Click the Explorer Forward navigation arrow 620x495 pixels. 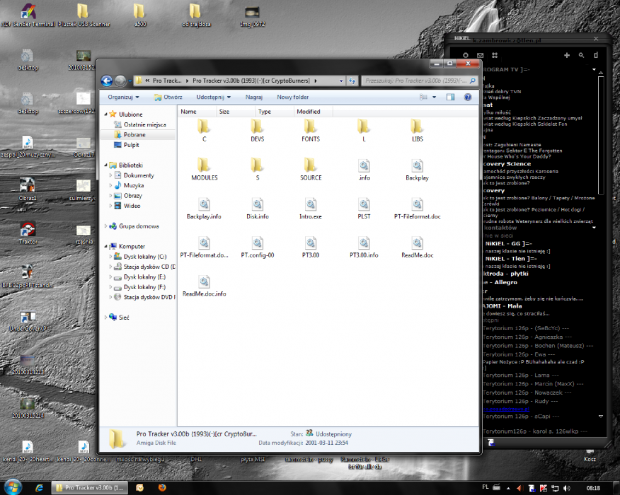121,81
